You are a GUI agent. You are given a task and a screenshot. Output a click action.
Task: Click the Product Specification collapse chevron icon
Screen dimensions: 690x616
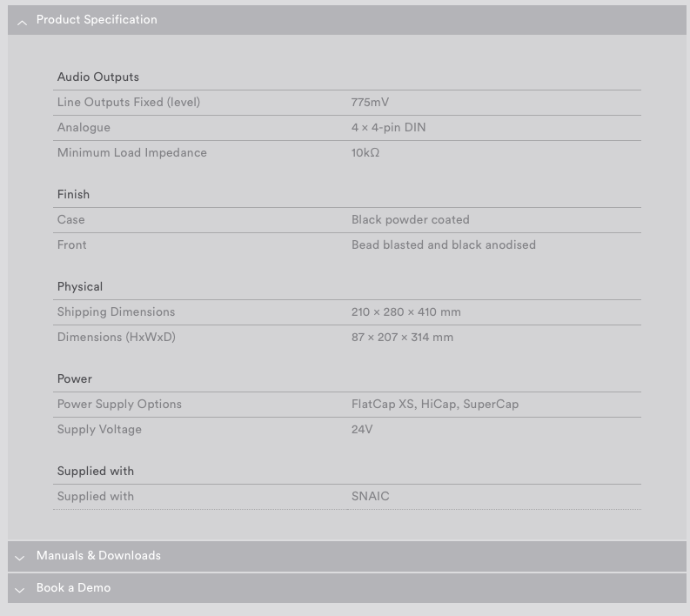(x=22, y=22)
